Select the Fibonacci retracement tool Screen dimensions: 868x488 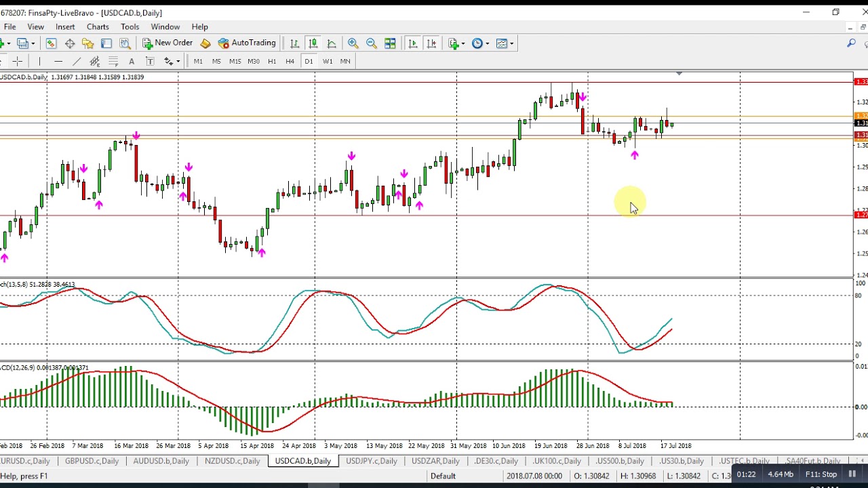[x=113, y=62]
